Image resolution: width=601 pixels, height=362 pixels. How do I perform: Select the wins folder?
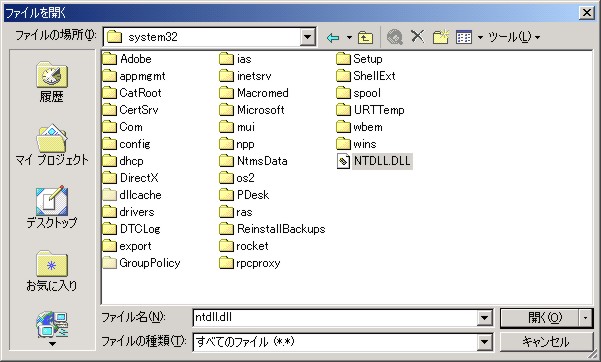[356, 144]
